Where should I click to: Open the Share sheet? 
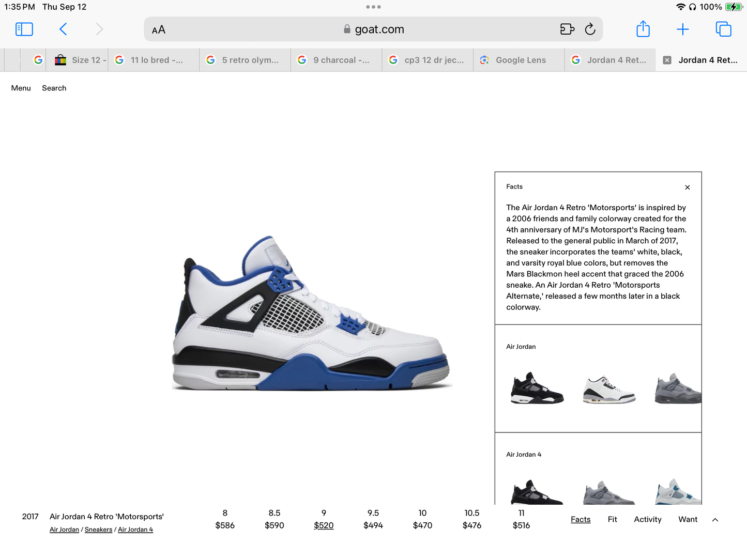click(x=643, y=28)
